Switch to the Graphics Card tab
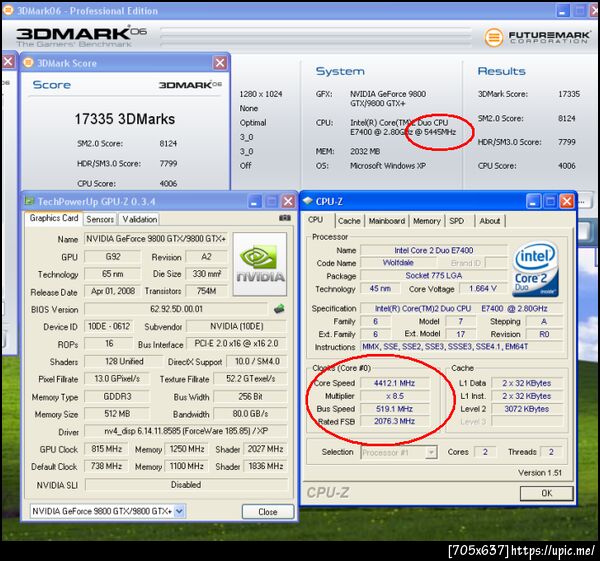 pyautogui.click(x=54, y=218)
